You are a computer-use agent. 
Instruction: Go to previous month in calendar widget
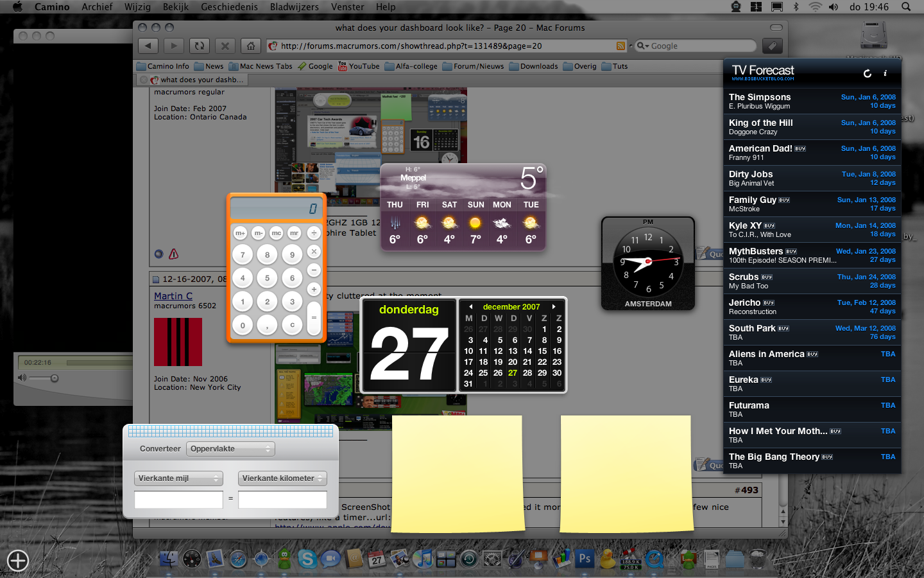470,307
